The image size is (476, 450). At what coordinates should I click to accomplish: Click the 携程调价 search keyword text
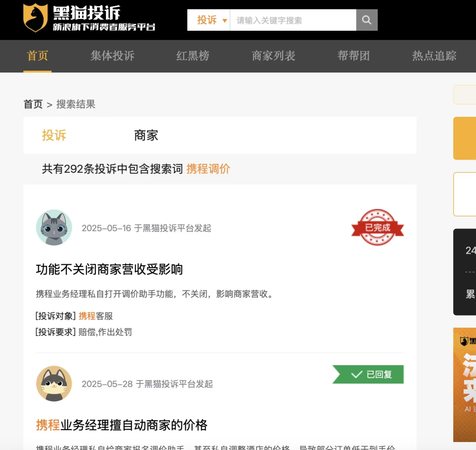tap(208, 169)
